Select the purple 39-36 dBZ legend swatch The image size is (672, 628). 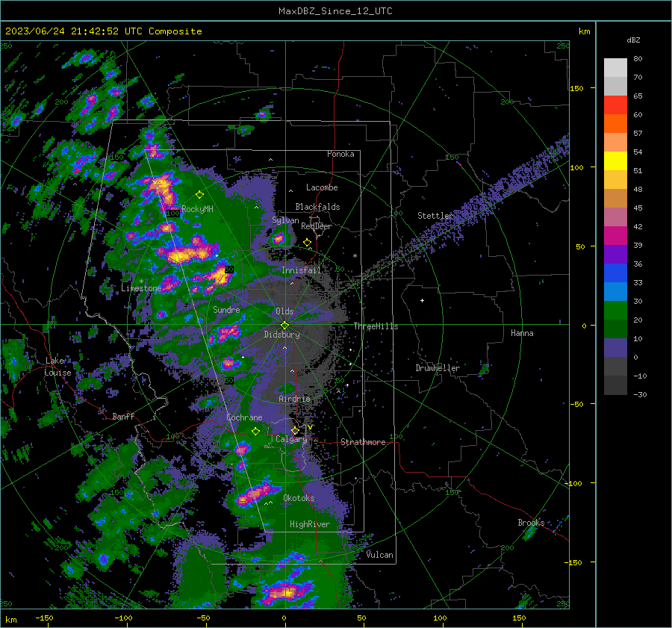[x=615, y=254]
